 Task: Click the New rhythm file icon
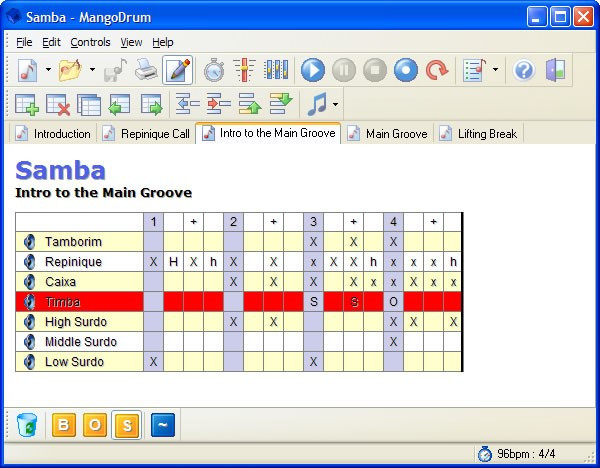(28, 70)
